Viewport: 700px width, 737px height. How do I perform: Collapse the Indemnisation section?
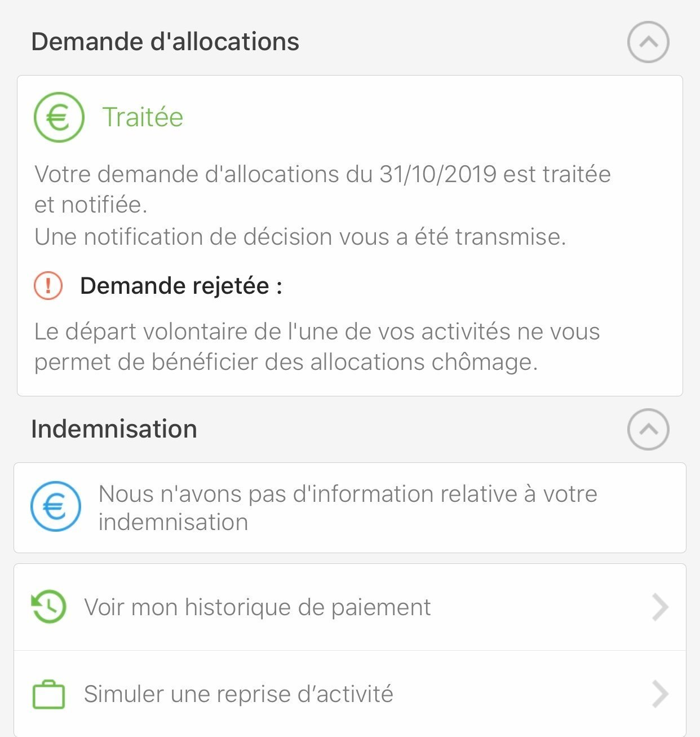click(648, 429)
